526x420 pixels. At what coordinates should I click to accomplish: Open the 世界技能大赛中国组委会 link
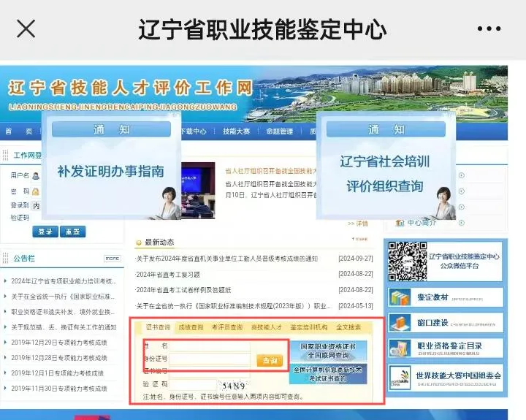459,375
